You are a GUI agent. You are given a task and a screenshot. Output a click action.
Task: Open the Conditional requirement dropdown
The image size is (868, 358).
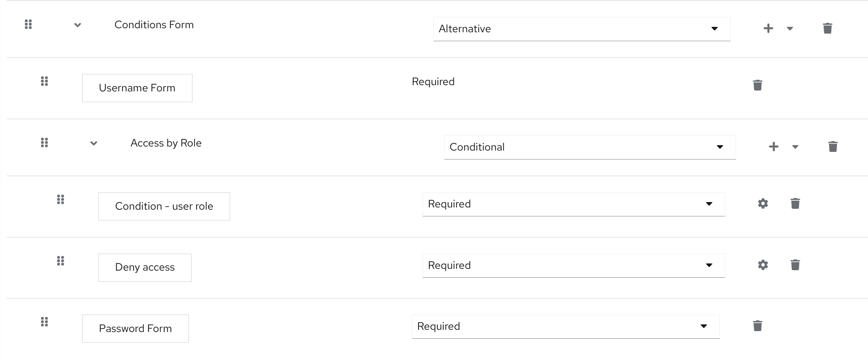coord(589,147)
